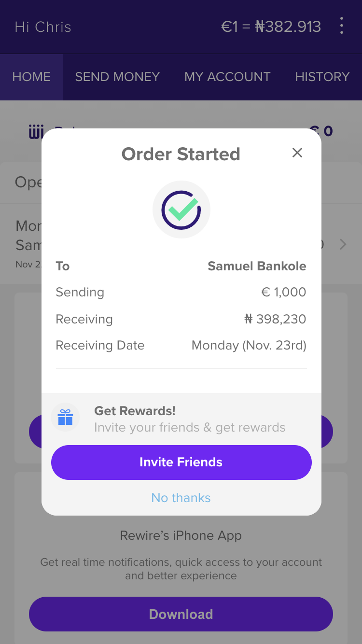Decline with the No thanks link

(x=181, y=498)
